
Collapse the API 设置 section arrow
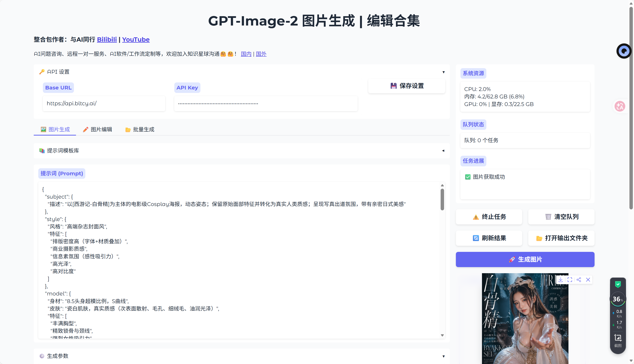click(443, 72)
